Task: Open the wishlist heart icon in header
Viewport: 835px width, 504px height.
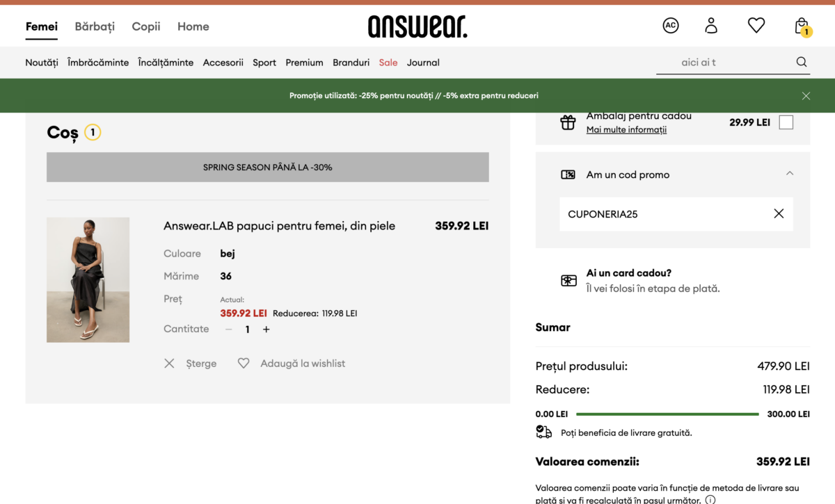Action: [x=756, y=26]
